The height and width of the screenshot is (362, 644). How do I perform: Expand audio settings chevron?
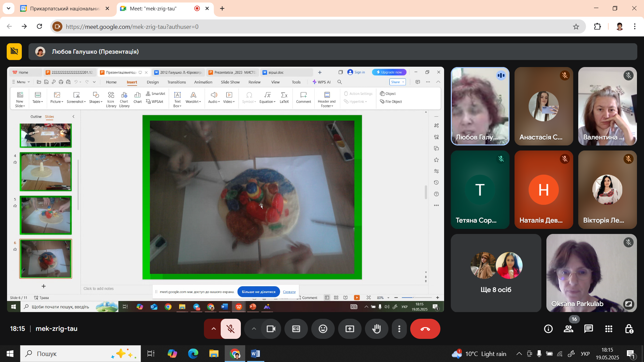point(213,329)
